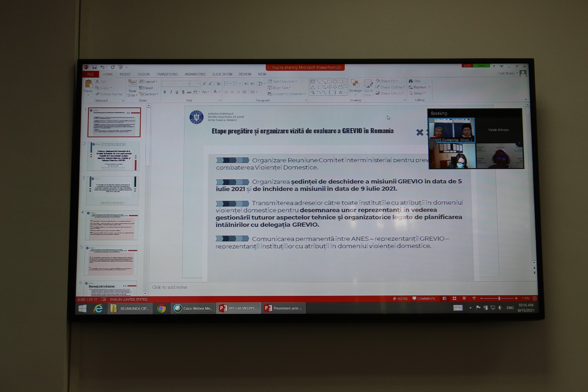The image size is (588, 392).
Task: Toggle bold formatting
Action: [x=165, y=92]
